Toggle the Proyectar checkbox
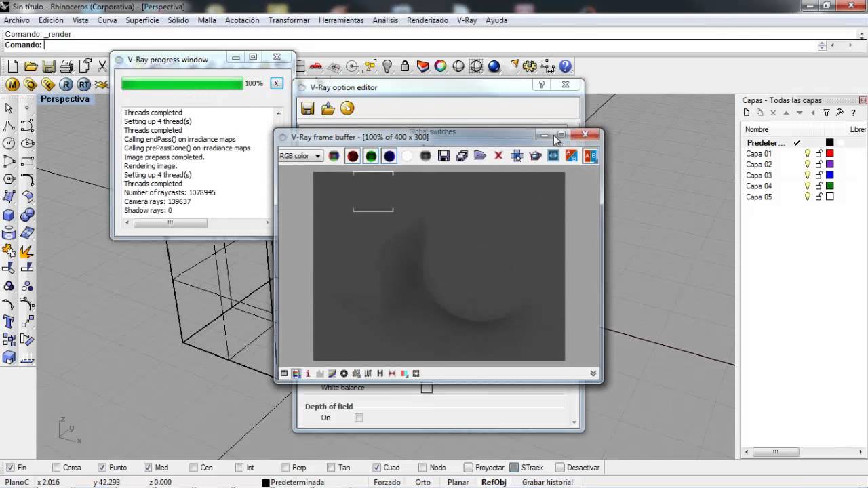Image resolution: width=868 pixels, height=488 pixels. 468,468
